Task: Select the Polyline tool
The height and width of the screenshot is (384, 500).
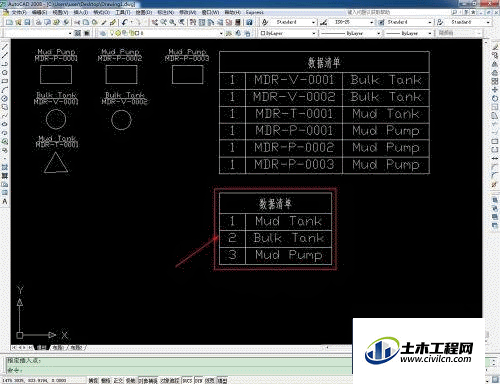Action: coord(5,64)
